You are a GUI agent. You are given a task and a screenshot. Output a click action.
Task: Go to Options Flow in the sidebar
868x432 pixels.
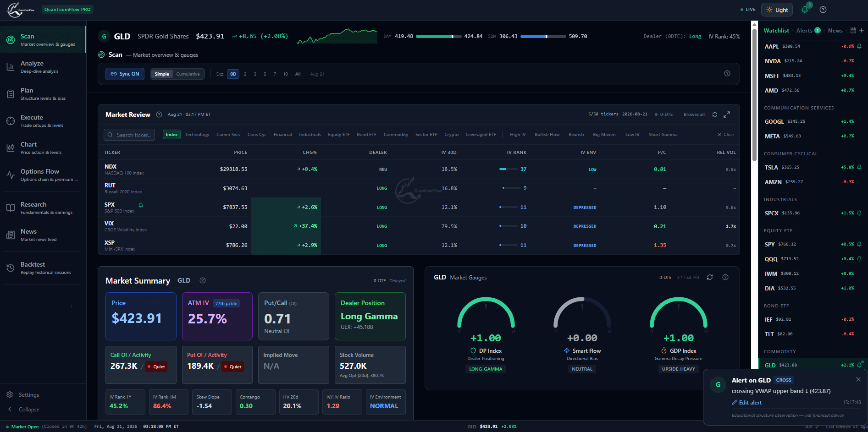[43, 175]
